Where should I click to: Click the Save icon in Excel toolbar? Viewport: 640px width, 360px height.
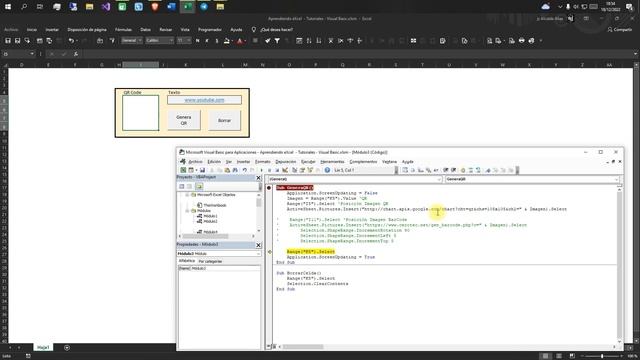point(8,41)
